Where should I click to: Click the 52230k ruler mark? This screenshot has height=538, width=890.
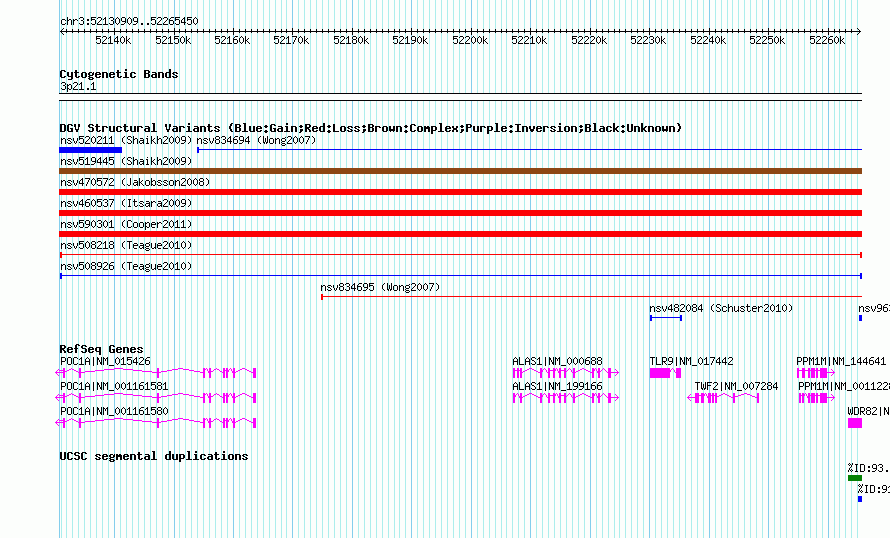tap(648, 40)
